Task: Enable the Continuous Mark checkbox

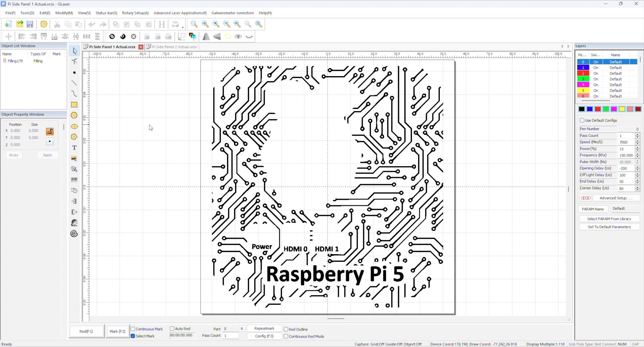Action: tap(133, 329)
